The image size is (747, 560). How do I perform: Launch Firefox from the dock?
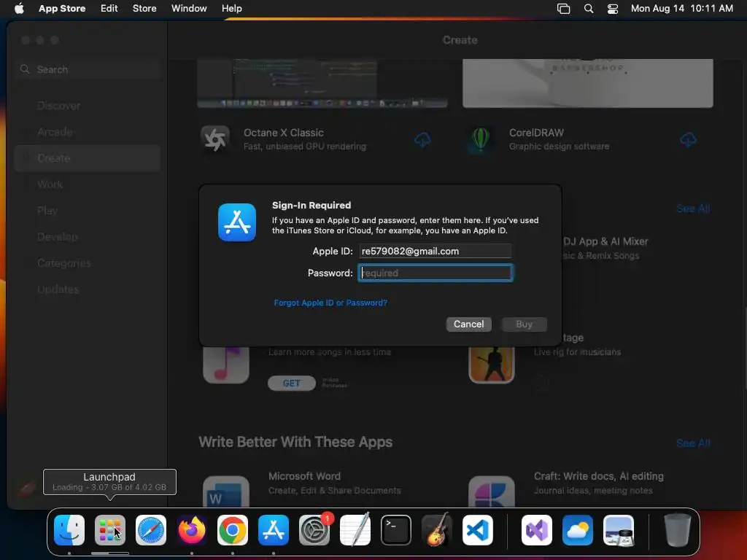pyautogui.click(x=192, y=530)
